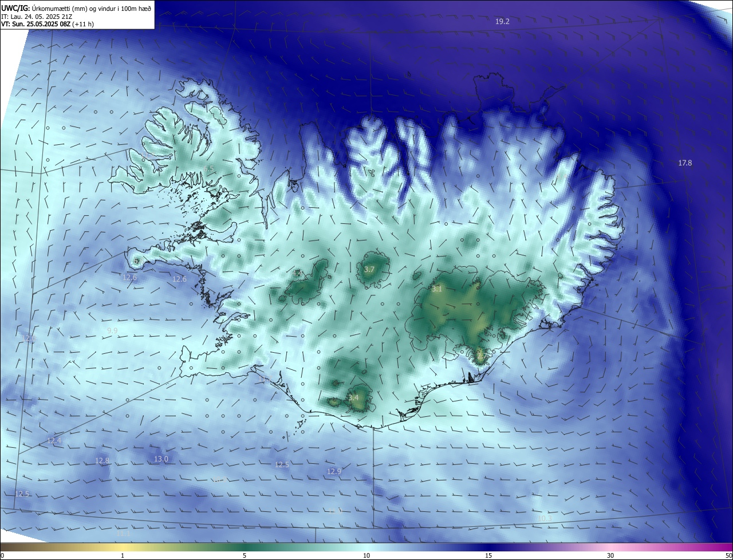
Task: Click the 10.3 value label
Action: click(x=545, y=519)
